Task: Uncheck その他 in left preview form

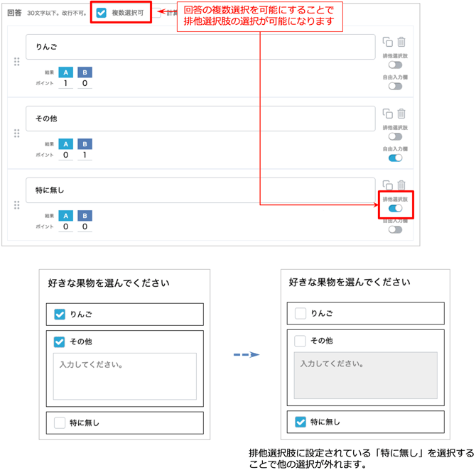Action: pos(60,341)
